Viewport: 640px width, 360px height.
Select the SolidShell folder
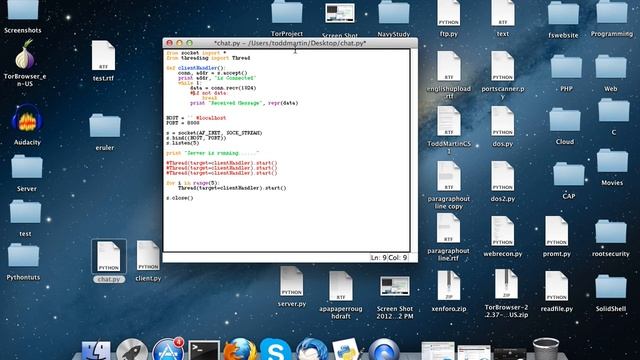pyautogui.click(x=611, y=287)
